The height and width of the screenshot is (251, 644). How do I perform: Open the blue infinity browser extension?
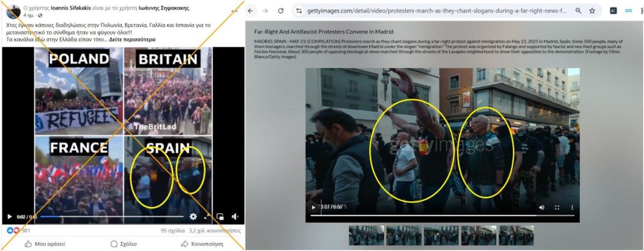pos(628,11)
